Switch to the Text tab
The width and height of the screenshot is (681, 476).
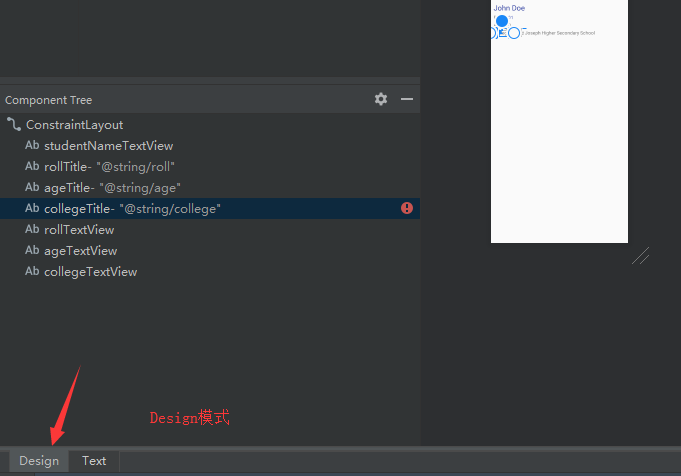tap(94, 461)
